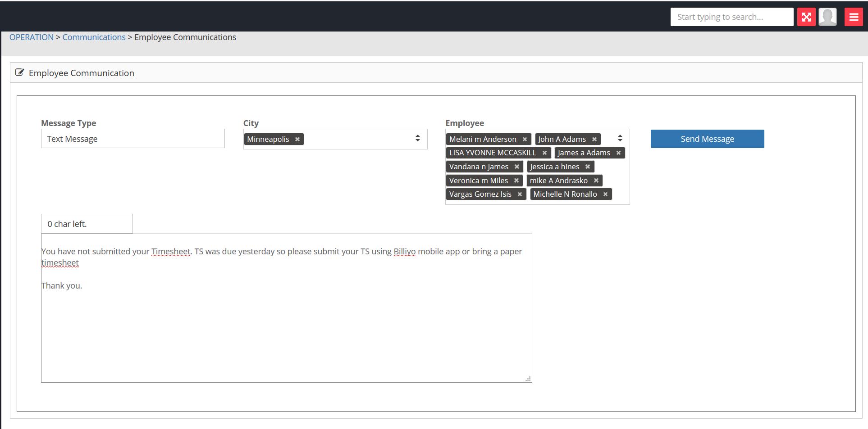Viewport: 868px width, 429px height.
Task: Expand the City dropdown arrows
Action: coord(418,138)
